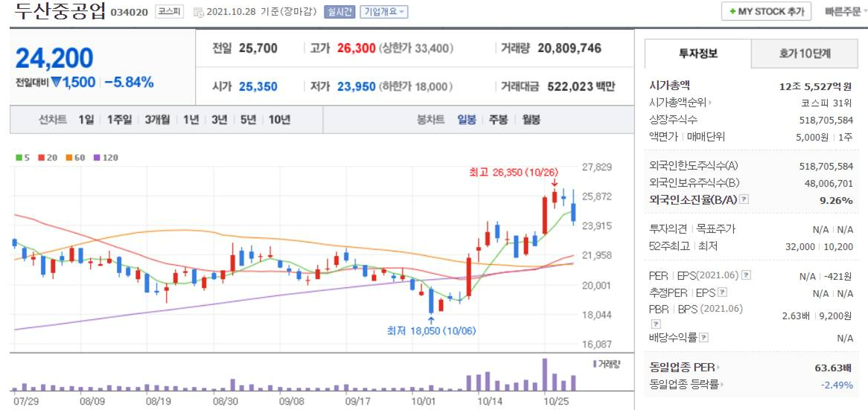Image resolution: width=868 pixels, height=410 pixels.
Task: Click the green plus icon in MY STOCK 추가
Action: (733, 12)
